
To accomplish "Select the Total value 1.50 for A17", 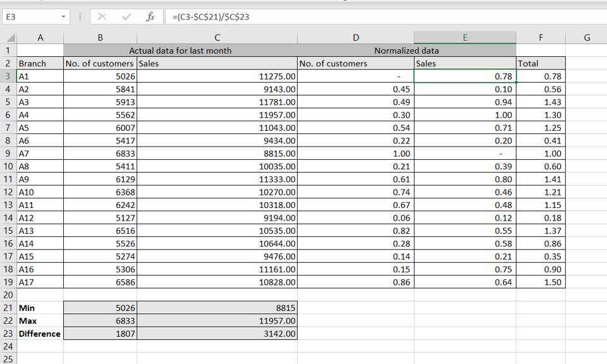I will pyautogui.click(x=541, y=282).
